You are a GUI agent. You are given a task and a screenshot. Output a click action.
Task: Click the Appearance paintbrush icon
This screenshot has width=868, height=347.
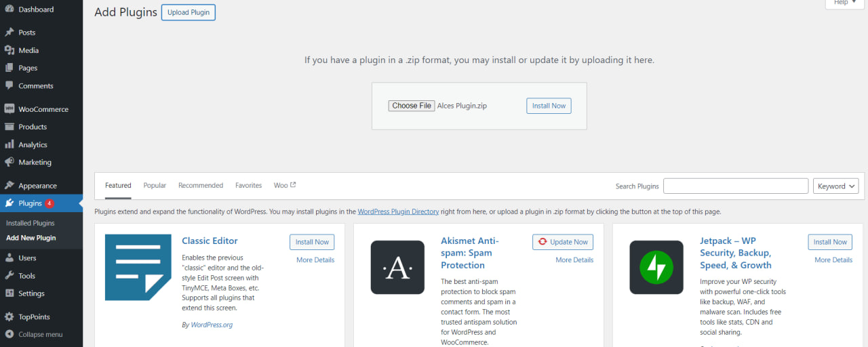click(x=9, y=186)
